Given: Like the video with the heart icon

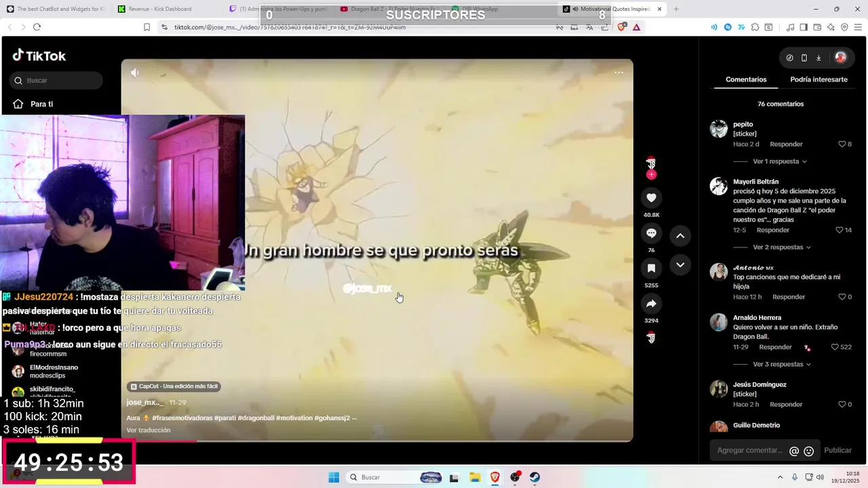Looking at the screenshot, I should click(x=651, y=198).
